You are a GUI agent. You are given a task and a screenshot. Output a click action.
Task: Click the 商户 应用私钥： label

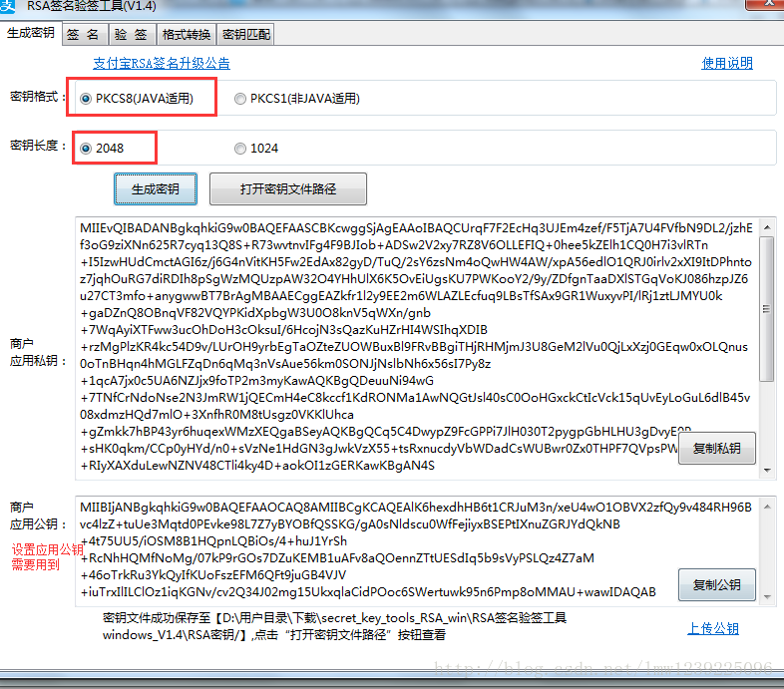pos(38,352)
